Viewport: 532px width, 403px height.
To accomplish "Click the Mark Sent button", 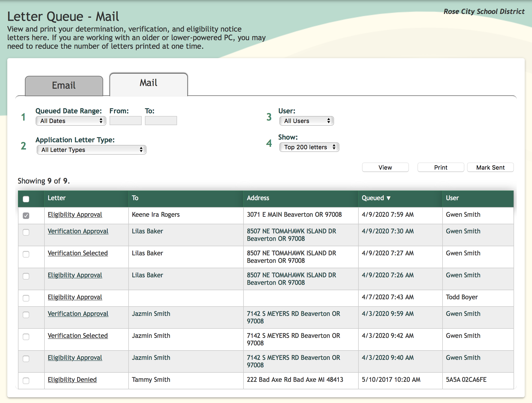I will [490, 167].
